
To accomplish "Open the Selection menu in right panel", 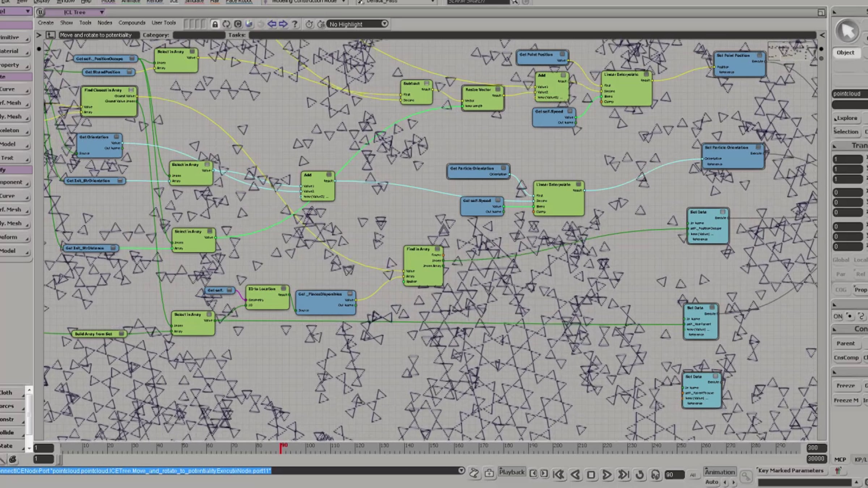I will point(846,132).
